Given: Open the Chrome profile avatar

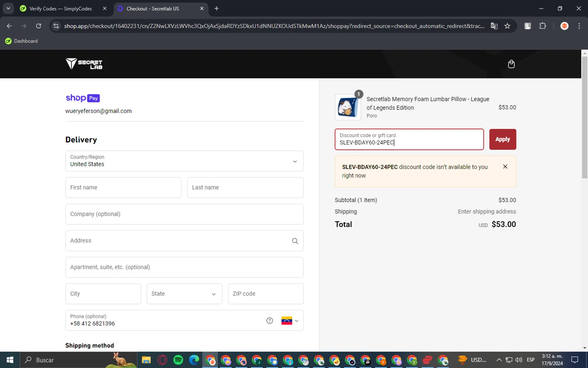Looking at the screenshot, I should (x=564, y=26).
